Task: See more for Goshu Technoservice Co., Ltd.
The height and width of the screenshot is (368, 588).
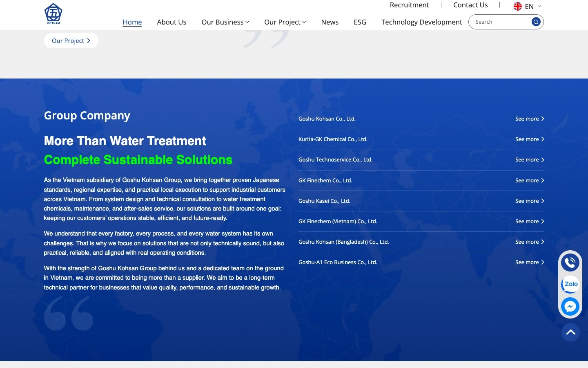Action: 530,160
